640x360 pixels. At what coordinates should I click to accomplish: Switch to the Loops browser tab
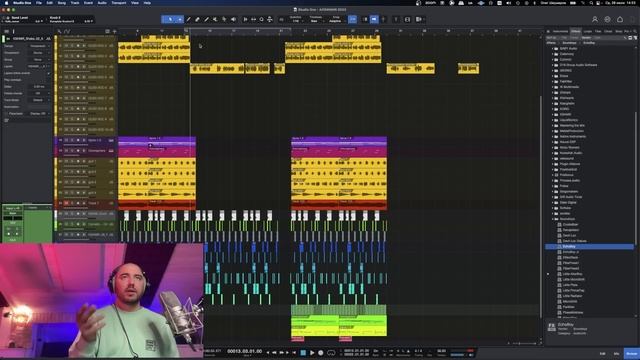click(x=587, y=31)
